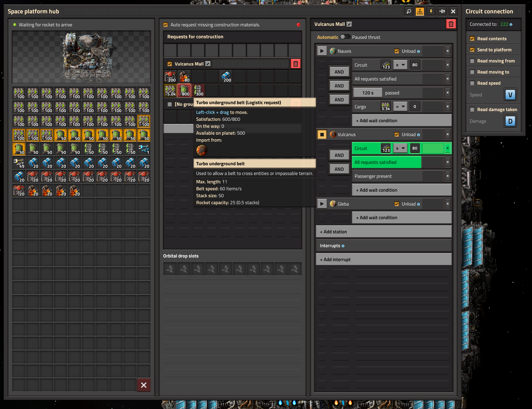The width and height of the screenshot is (532, 409).
Task: Remove the Passenger present condition
Action: [448, 176]
